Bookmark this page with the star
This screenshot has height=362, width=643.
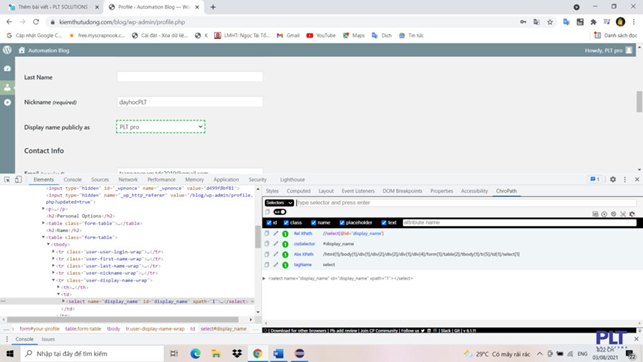550,22
